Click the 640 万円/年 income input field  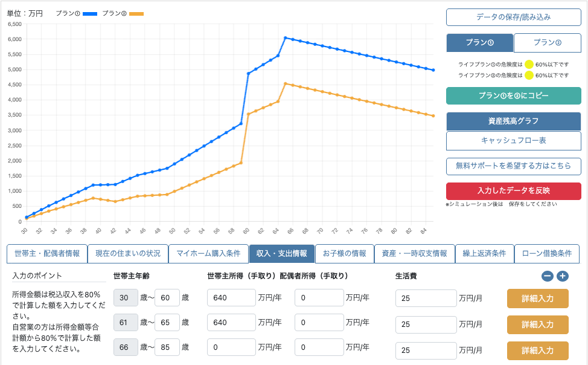pyautogui.click(x=231, y=298)
